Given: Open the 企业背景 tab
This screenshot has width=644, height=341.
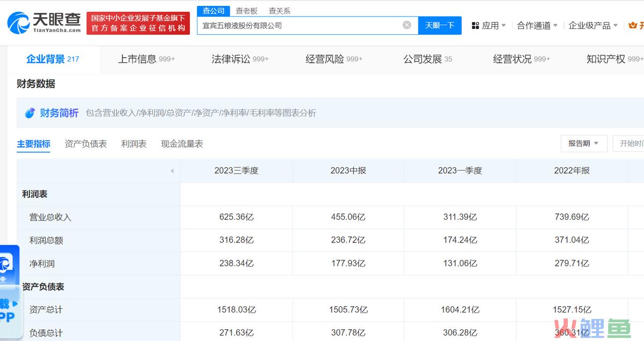Looking at the screenshot, I should coord(53,59).
